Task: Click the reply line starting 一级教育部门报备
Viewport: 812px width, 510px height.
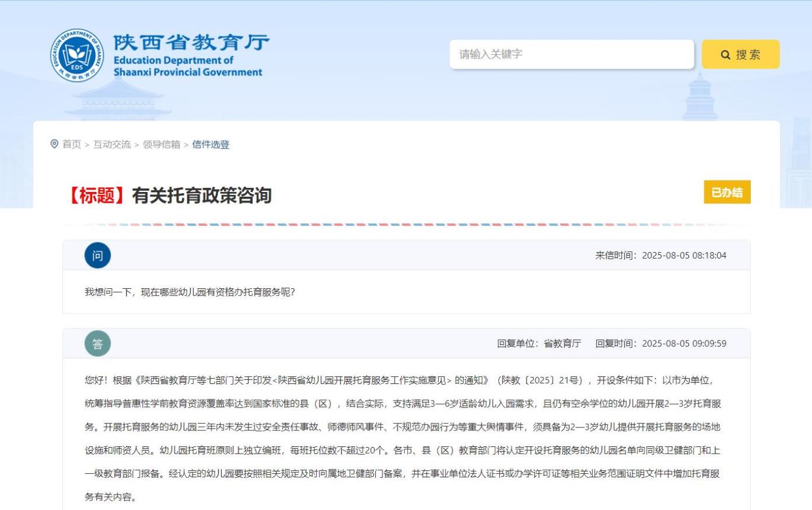Action: click(x=402, y=474)
